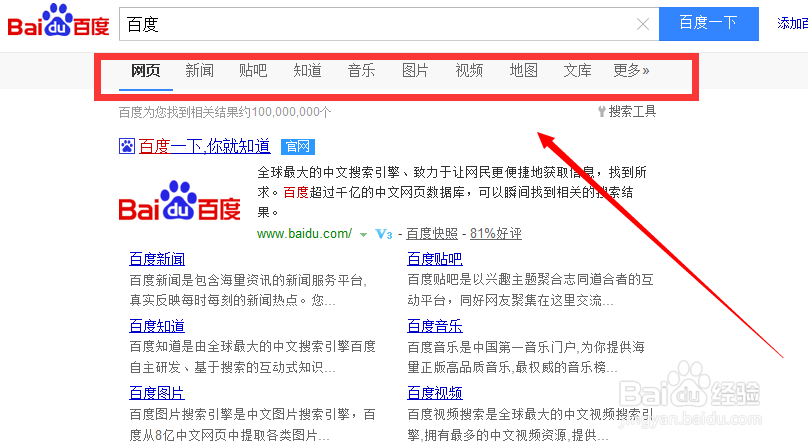The height and width of the screenshot is (447, 808).
Task: Expand the 更多» tab options
Action: pos(631,70)
